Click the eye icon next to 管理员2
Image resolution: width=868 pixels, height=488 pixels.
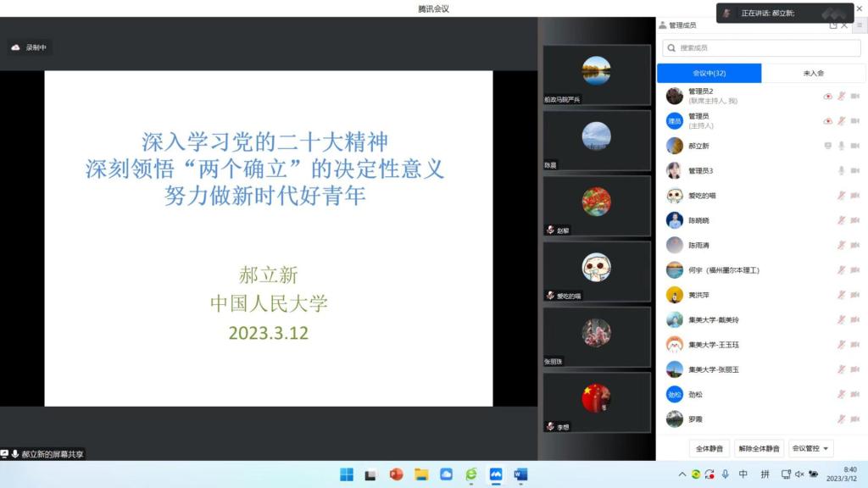coord(828,97)
